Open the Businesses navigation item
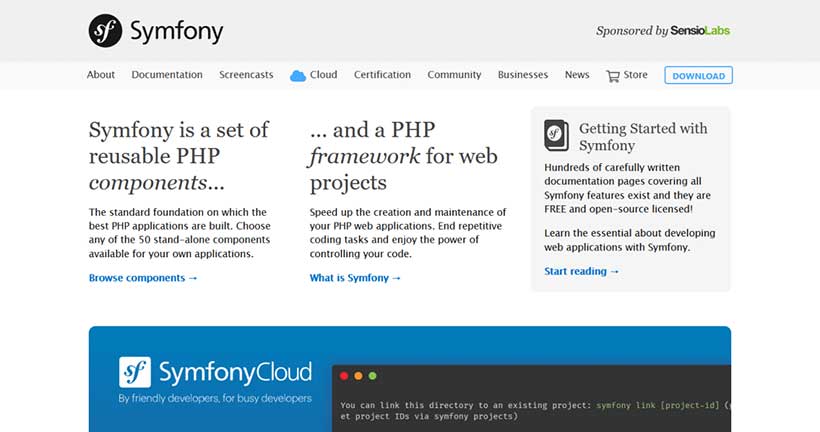The image size is (820, 432). pyautogui.click(x=523, y=75)
